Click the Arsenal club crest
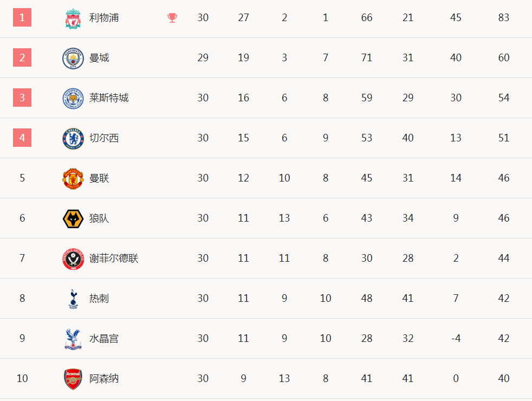532x401 pixels. point(73,379)
